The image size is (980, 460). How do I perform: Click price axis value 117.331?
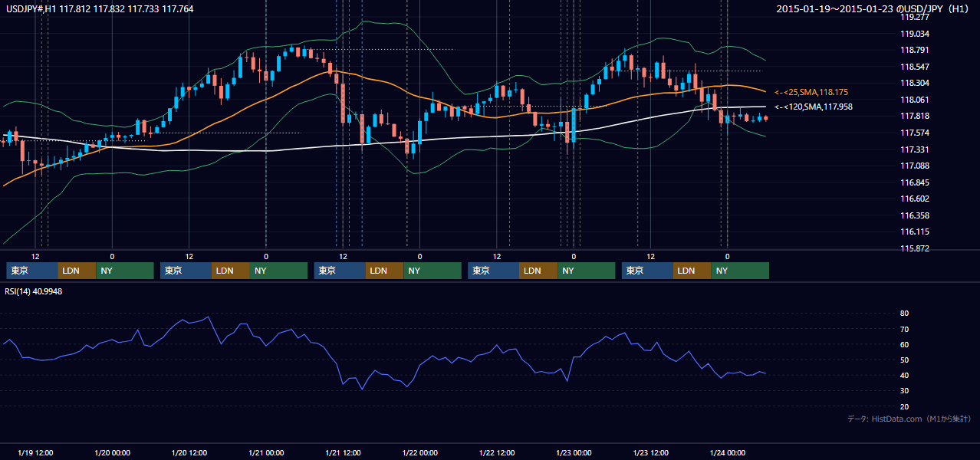[915, 149]
